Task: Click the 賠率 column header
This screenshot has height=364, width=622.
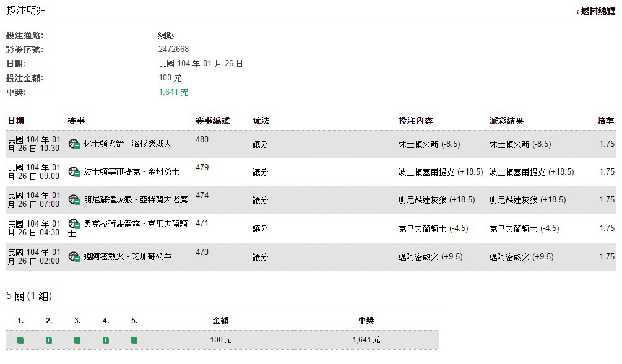Action: point(606,121)
